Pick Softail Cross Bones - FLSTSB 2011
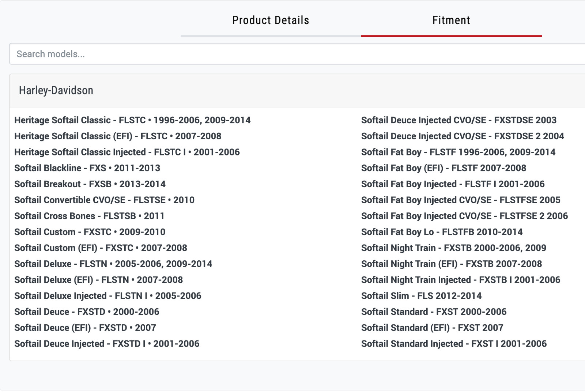 pyautogui.click(x=89, y=216)
